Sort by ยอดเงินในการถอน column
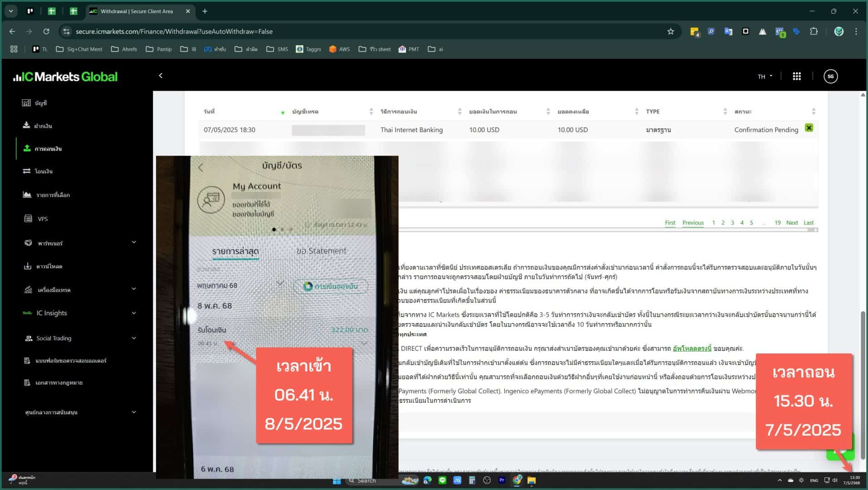This screenshot has width=868, height=490. [510, 112]
